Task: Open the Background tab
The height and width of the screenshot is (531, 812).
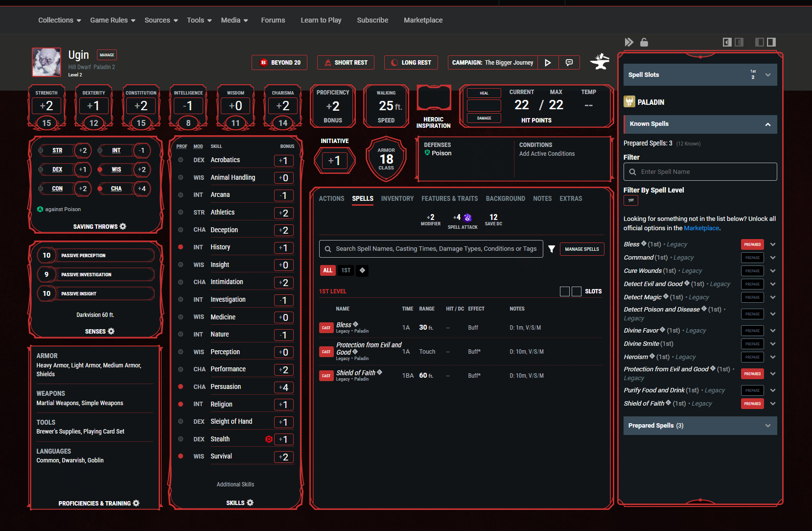Action: [506, 198]
